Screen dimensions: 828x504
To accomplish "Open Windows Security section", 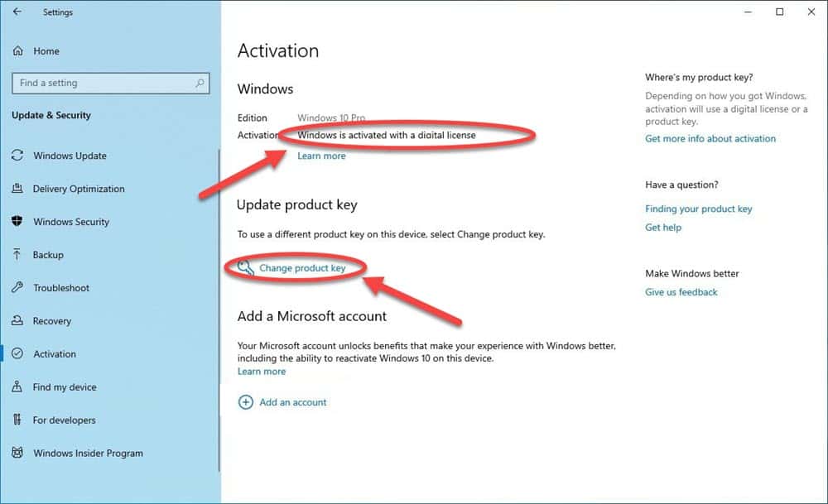I will (x=71, y=222).
